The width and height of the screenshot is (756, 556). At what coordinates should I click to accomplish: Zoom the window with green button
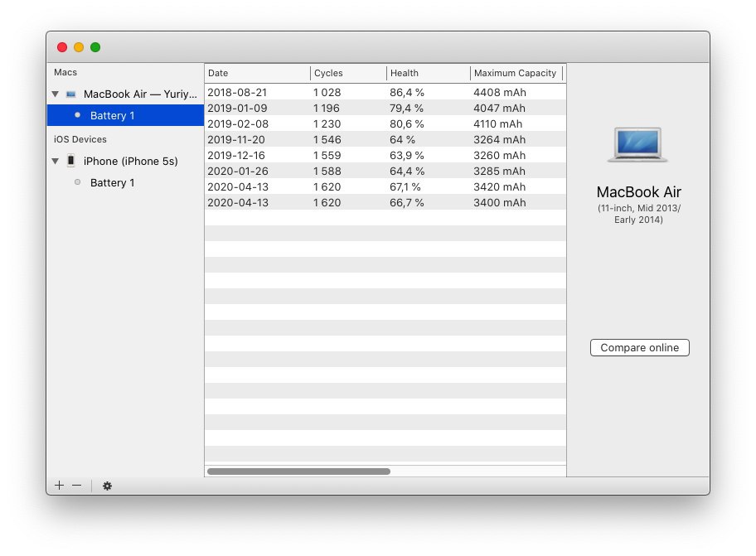[x=95, y=47]
